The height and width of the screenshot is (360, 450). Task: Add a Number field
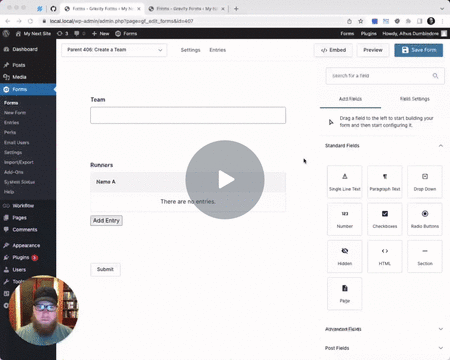pos(345,219)
